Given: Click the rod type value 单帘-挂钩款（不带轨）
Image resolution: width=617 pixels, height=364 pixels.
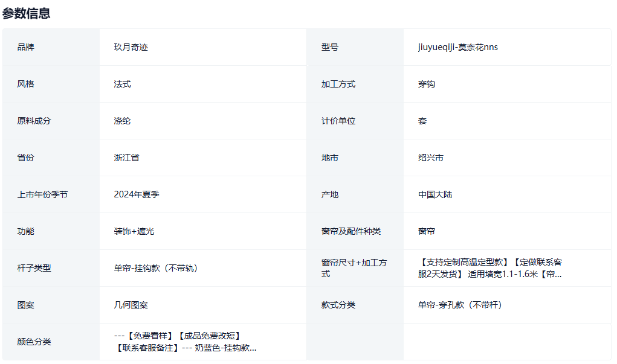Looking at the screenshot, I should click(x=155, y=268).
